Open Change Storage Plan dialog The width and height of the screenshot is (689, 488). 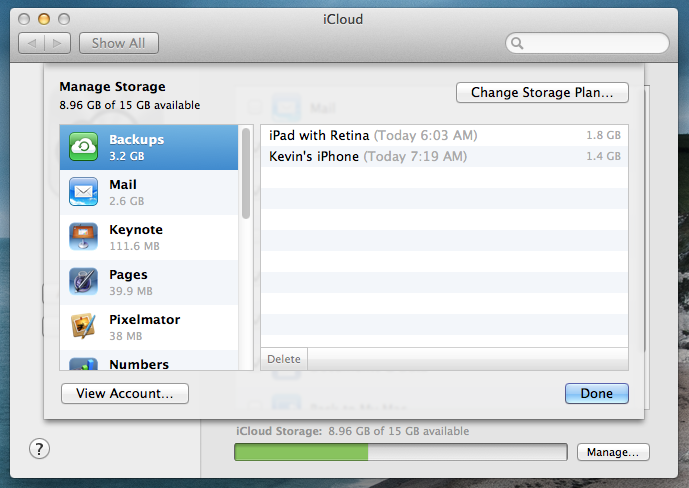pos(542,93)
